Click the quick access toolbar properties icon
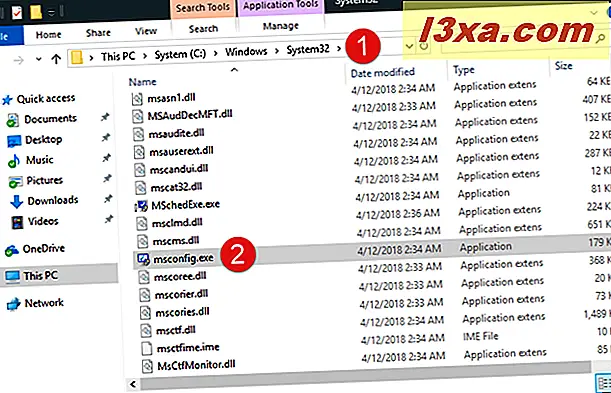The width and height of the screenshot is (611, 393). [17, 13]
